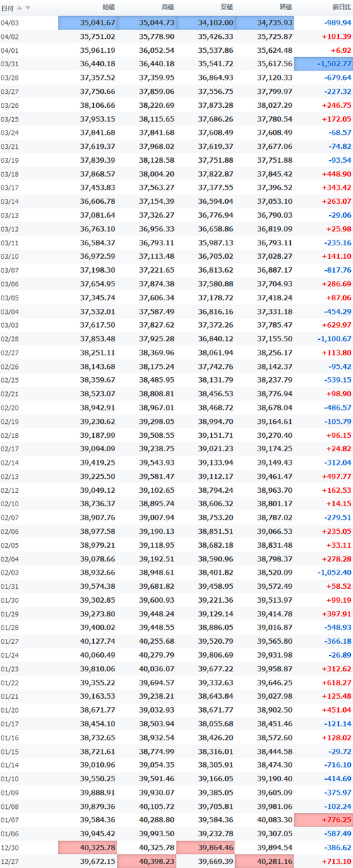Select the highlighted opening value 35,041.67
The width and height of the screenshot is (353, 868).
pos(88,23)
